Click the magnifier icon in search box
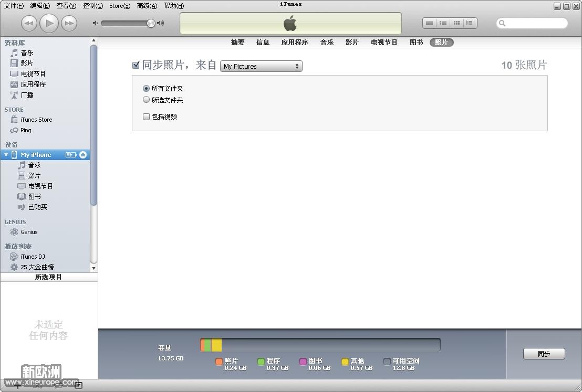 click(502, 24)
